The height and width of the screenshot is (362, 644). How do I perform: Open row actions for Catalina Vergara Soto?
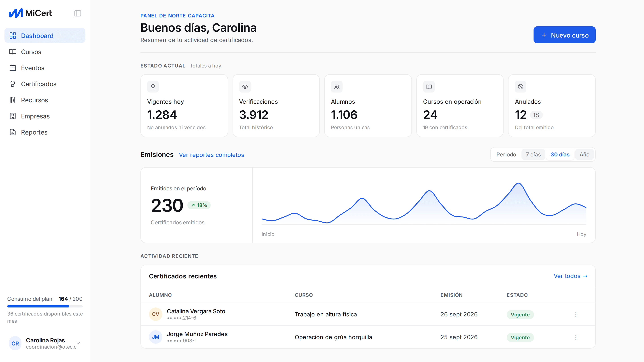pyautogui.click(x=576, y=314)
